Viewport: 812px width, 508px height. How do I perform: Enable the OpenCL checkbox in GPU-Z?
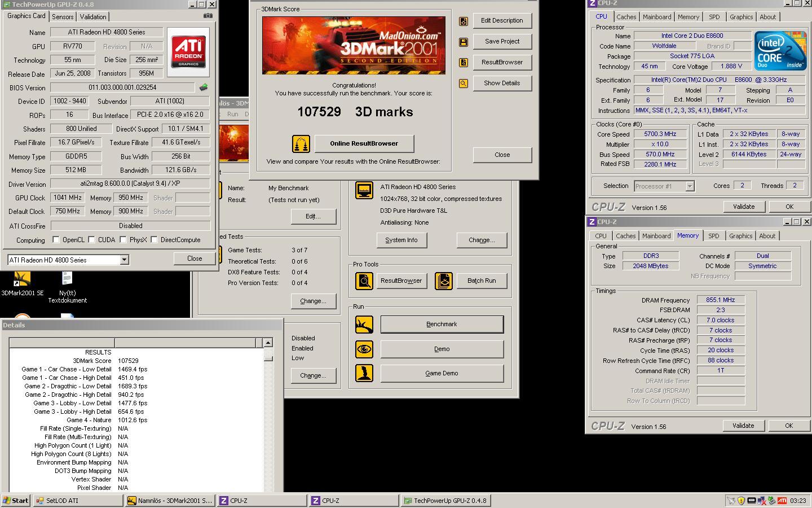click(56, 240)
